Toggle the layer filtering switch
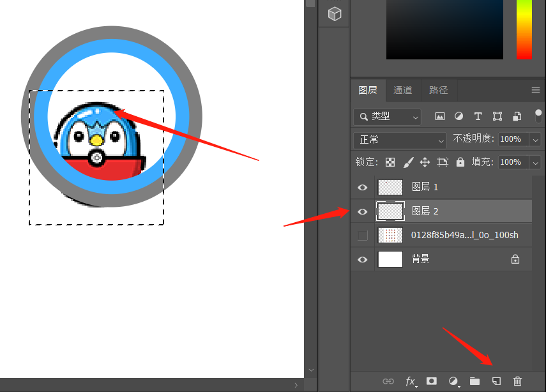 pos(538,116)
